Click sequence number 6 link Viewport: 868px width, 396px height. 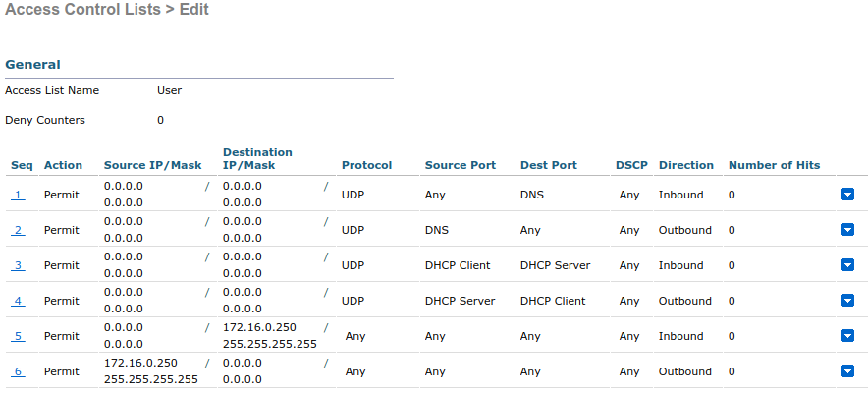(18, 371)
